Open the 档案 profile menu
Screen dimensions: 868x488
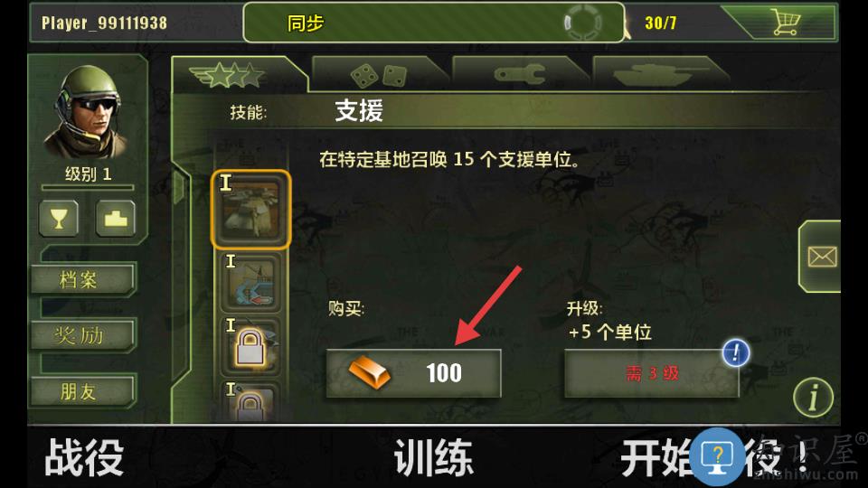pyautogui.click(x=81, y=279)
